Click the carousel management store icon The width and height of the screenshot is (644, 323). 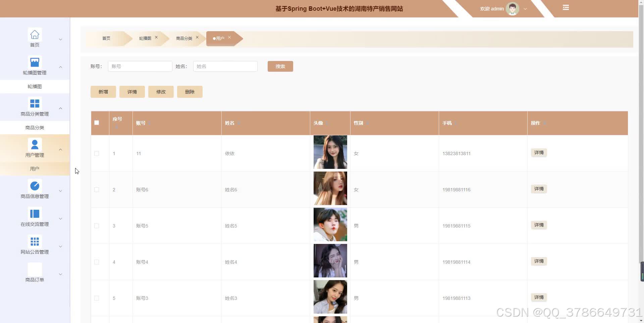click(x=35, y=62)
